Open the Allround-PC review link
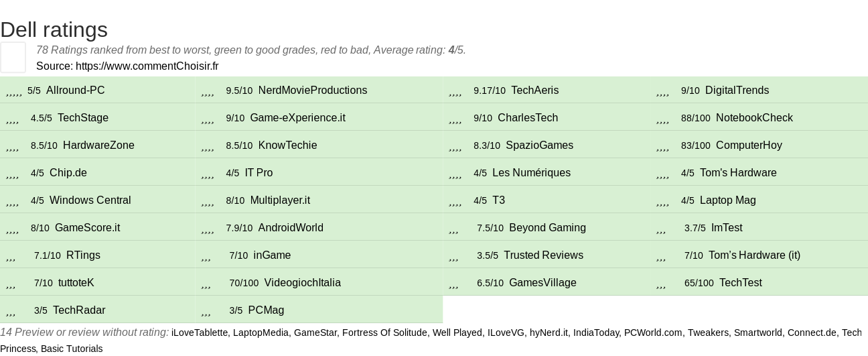The width and height of the screenshot is (868, 356). pos(76,91)
